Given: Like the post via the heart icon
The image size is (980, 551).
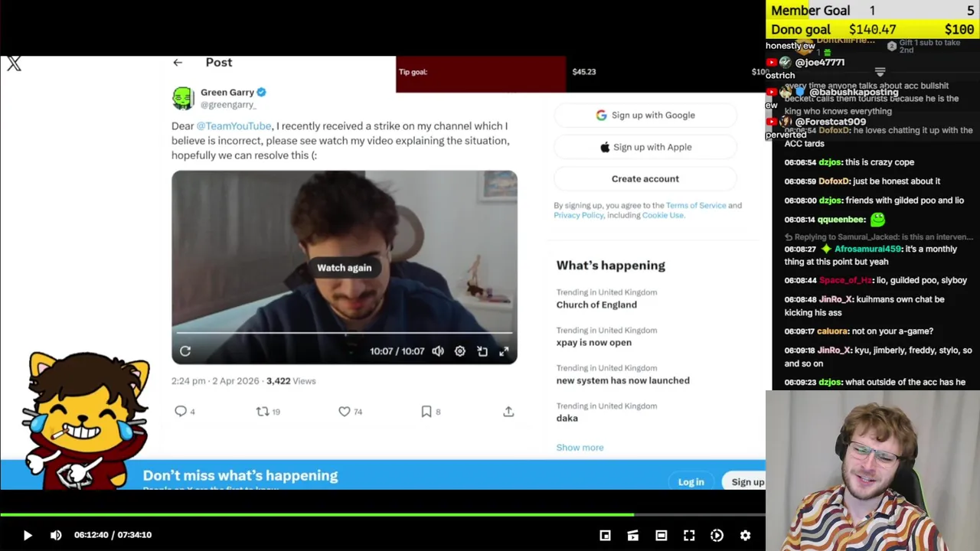Looking at the screenshot, I should click(345, 412).
